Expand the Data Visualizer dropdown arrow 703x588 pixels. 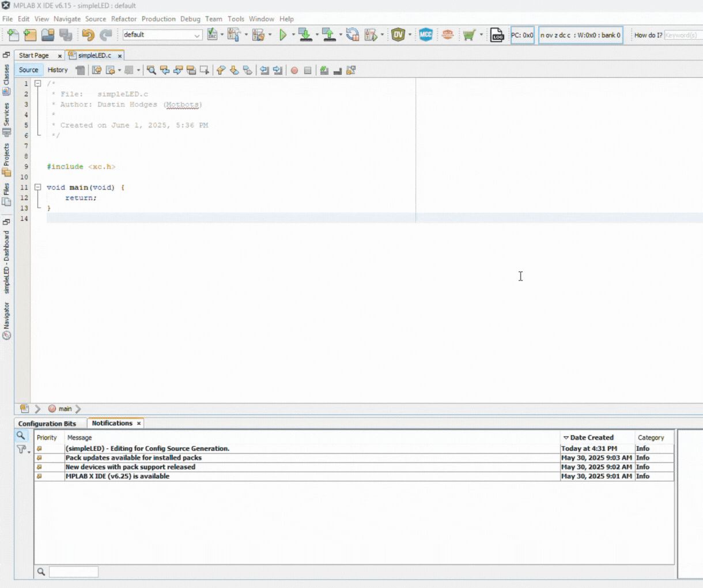(x=410, y=35)
